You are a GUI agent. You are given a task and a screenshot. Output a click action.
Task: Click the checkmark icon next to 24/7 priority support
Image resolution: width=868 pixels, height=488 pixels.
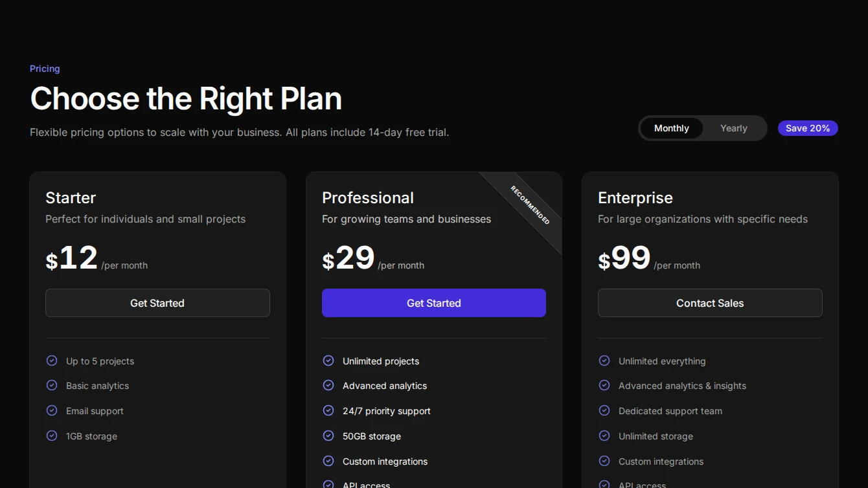click(328, 410)
